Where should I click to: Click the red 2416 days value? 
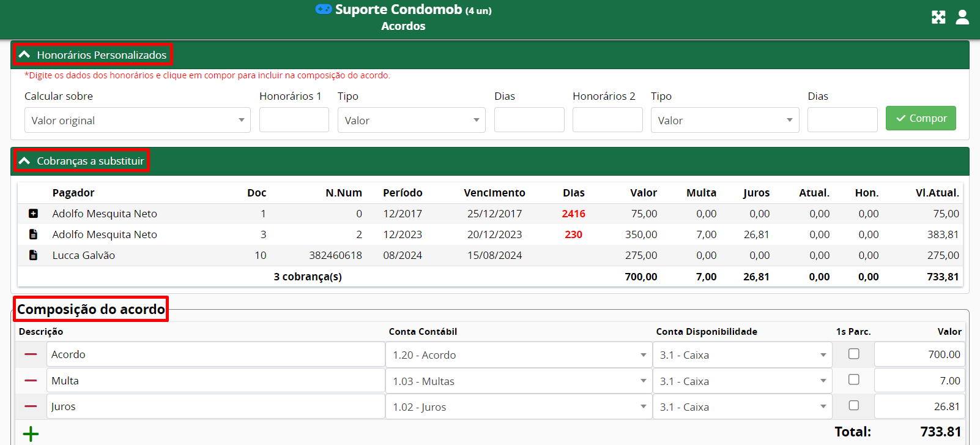click(574, 214)
